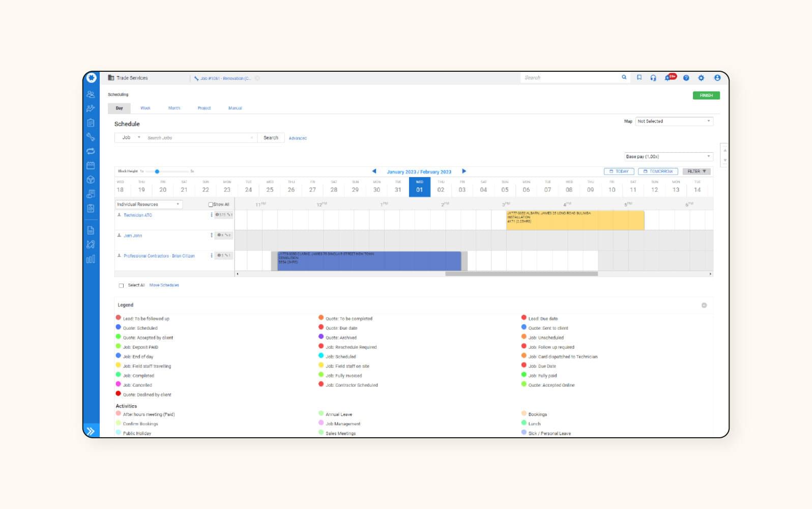
Task: Click the headset support icon
Action: (x=653, y=78)
